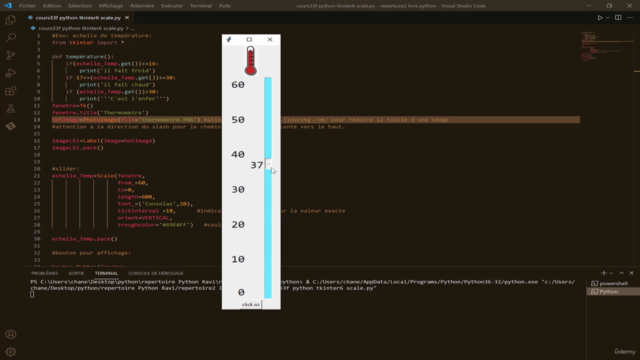Close the cours33f scale.py editor tab
Viewport: 640px width, 360px height.
pos(127,18)
